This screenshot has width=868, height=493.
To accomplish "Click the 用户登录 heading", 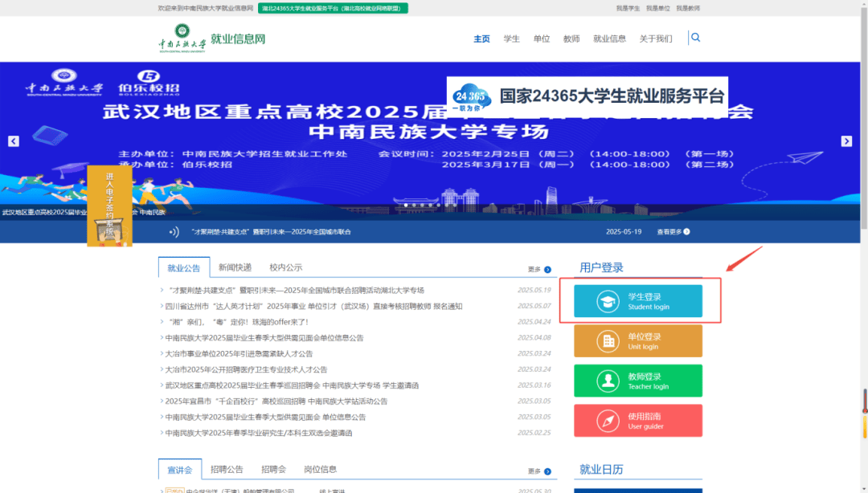I will click(x=601, y=268).
